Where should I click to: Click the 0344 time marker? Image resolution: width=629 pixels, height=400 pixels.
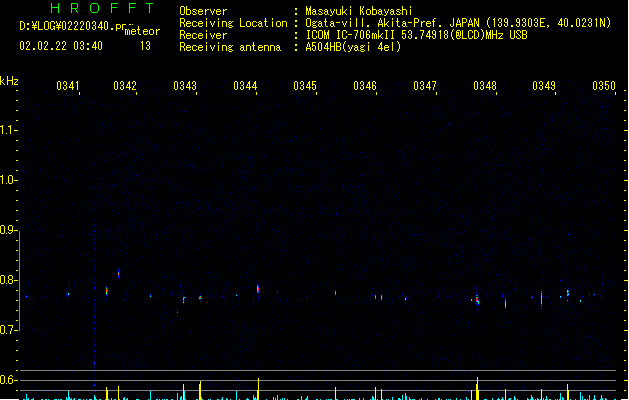click(245, 86)
